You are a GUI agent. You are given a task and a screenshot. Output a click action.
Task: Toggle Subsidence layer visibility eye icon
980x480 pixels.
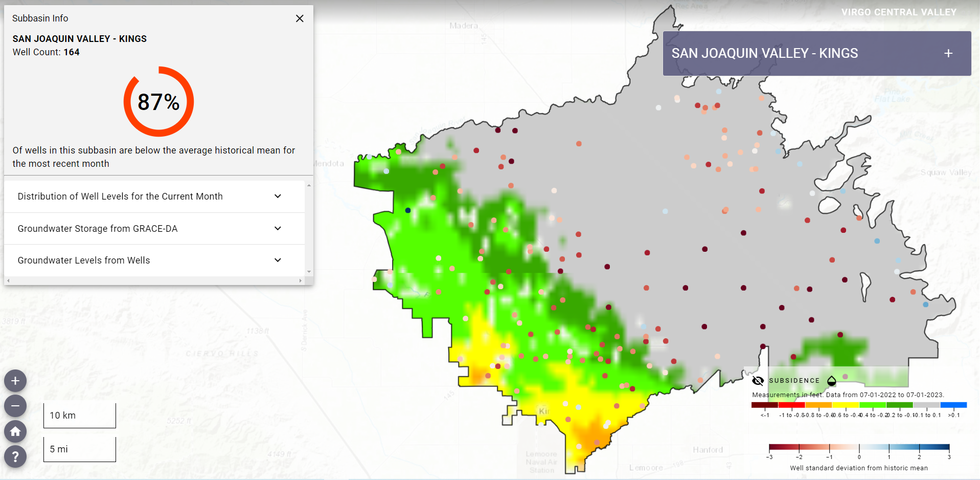[x=758, y=381]
